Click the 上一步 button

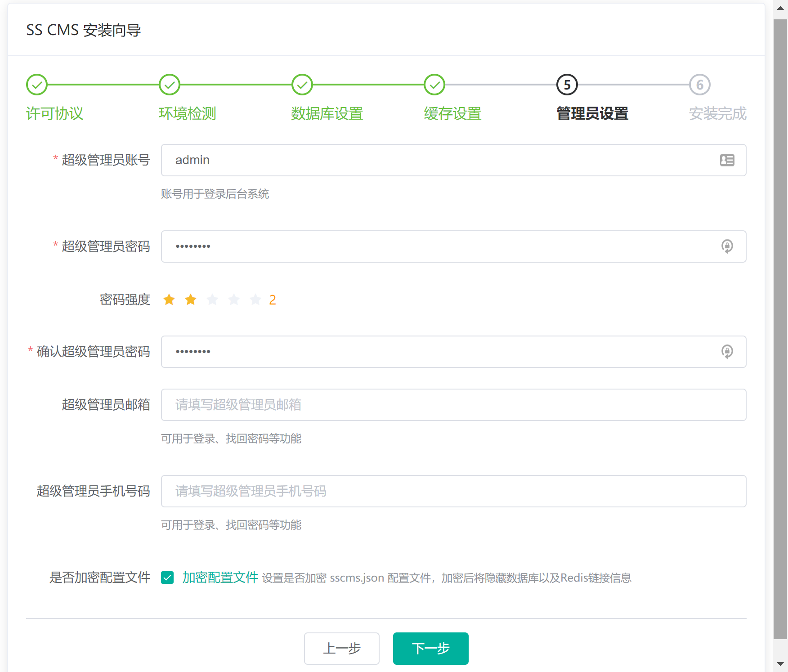point(342,649)
